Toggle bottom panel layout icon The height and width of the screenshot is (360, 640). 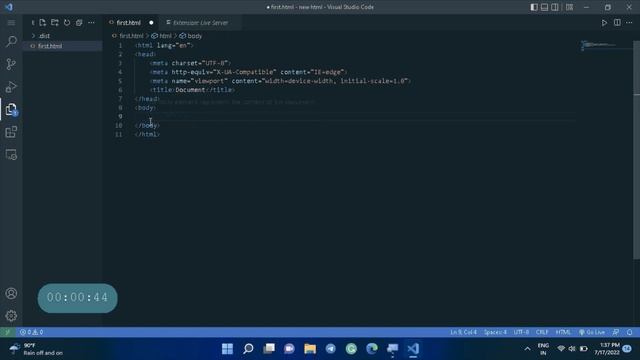coord(544,7)
